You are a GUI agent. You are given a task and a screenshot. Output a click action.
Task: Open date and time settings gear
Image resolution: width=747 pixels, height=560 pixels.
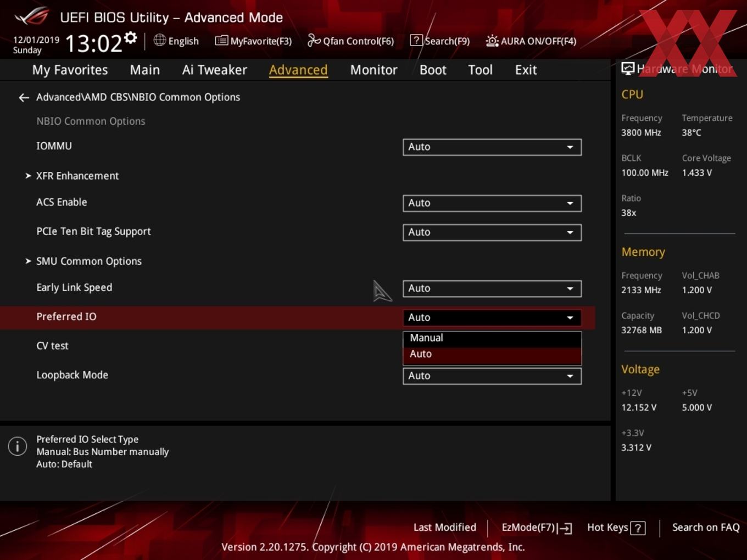131,38
